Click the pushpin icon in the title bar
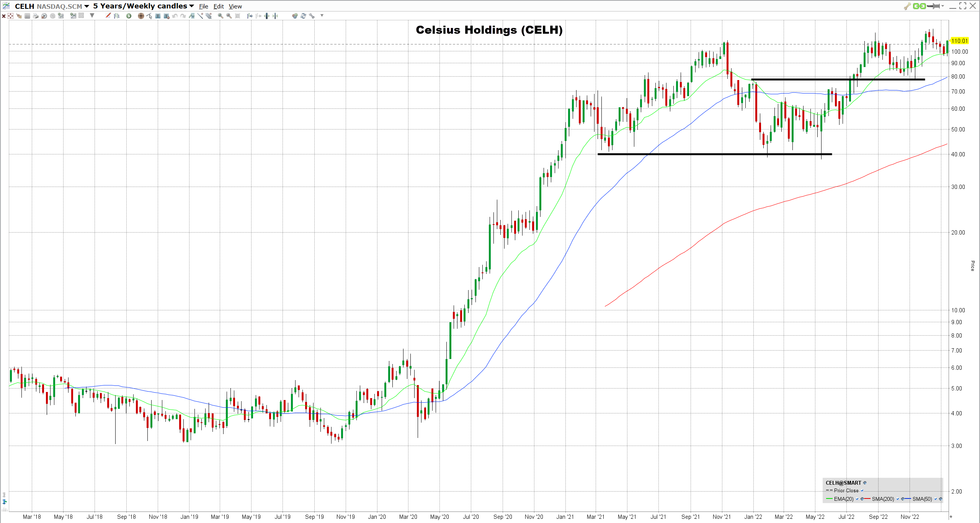 pyautogui.click(x=933, y=6)
